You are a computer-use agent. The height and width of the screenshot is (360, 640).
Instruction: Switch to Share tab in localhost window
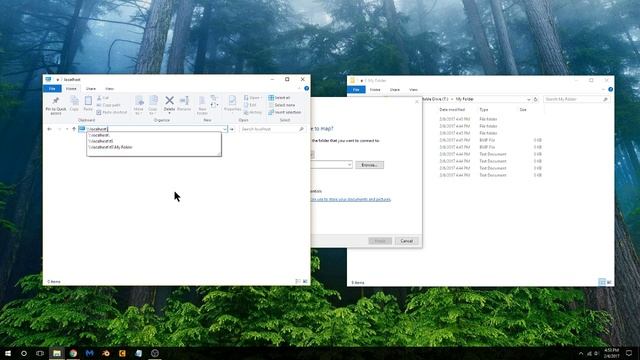(91, 89)
